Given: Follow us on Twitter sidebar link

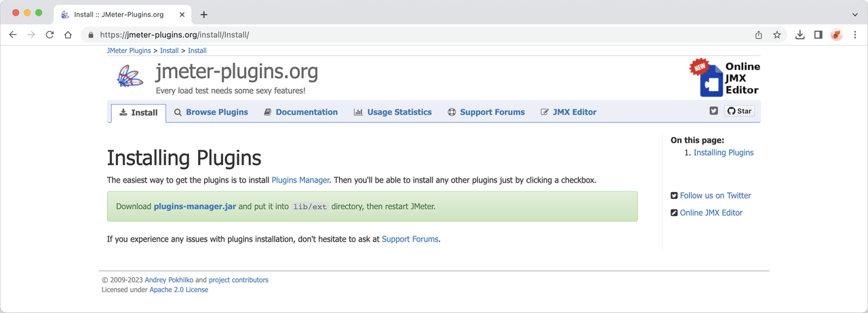Looking at the screenshot, I should tap(715, 196).
